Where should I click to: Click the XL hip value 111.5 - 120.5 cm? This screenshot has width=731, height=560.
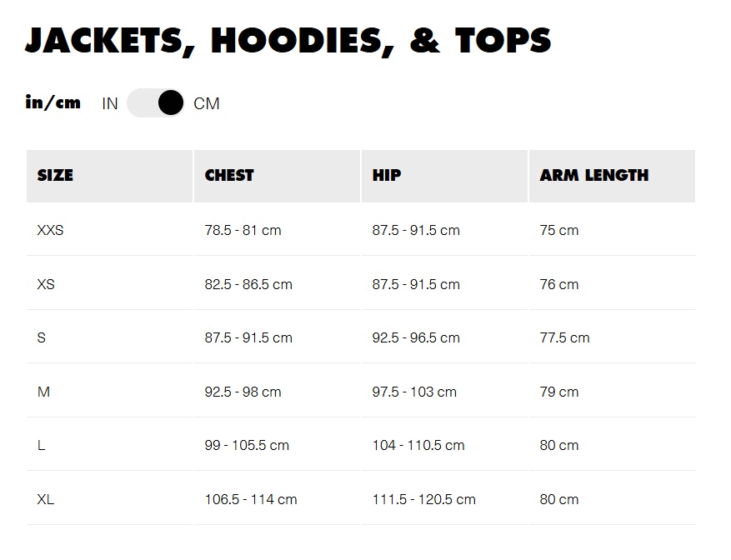[x=423, y=499]
